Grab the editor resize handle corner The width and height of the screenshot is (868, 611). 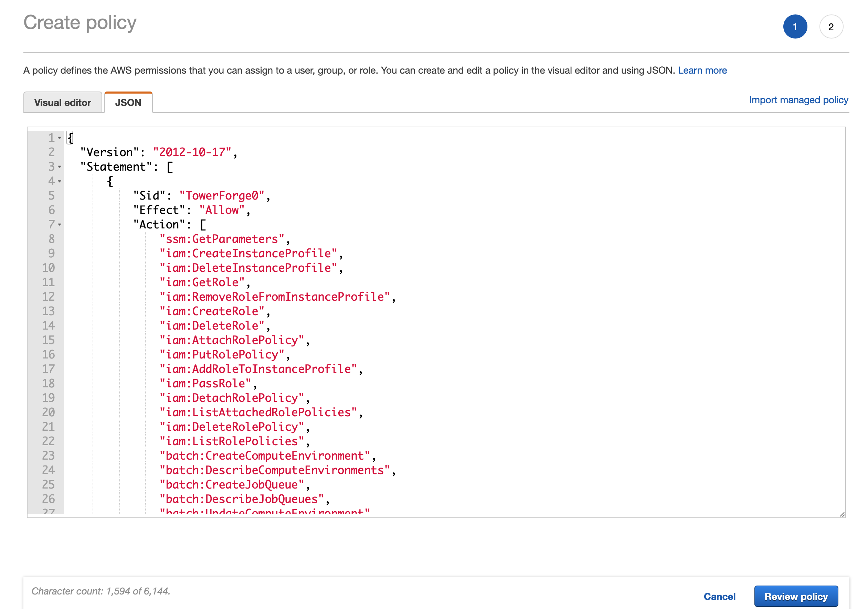(x=842, y=514)
